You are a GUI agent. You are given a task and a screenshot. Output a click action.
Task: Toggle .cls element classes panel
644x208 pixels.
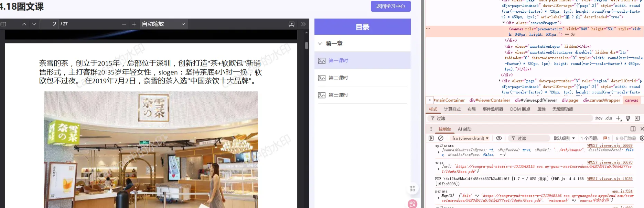coord(609,118)
